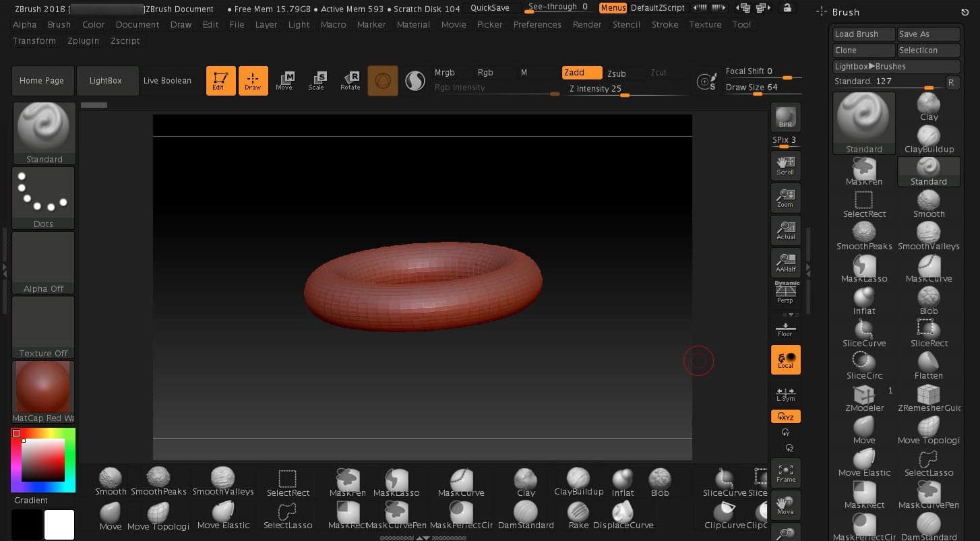Select SelectLasso in bottom shelf

288,515
